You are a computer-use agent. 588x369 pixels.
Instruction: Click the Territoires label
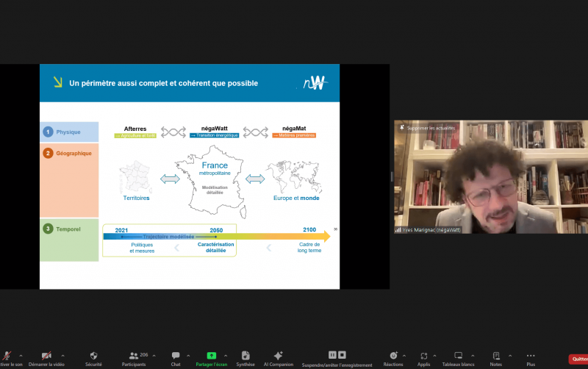click(x=136, y=198)
